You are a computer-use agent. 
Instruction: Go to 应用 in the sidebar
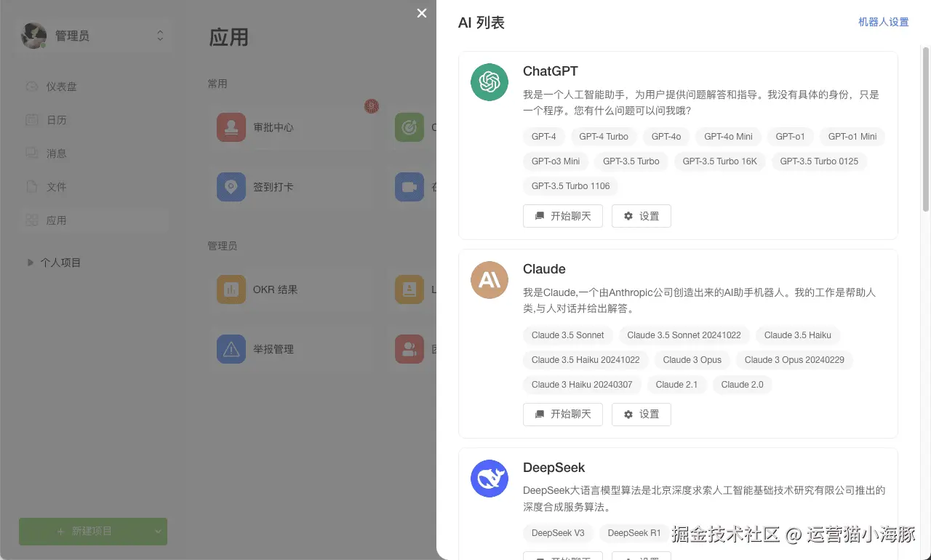(x=94, y=220)
